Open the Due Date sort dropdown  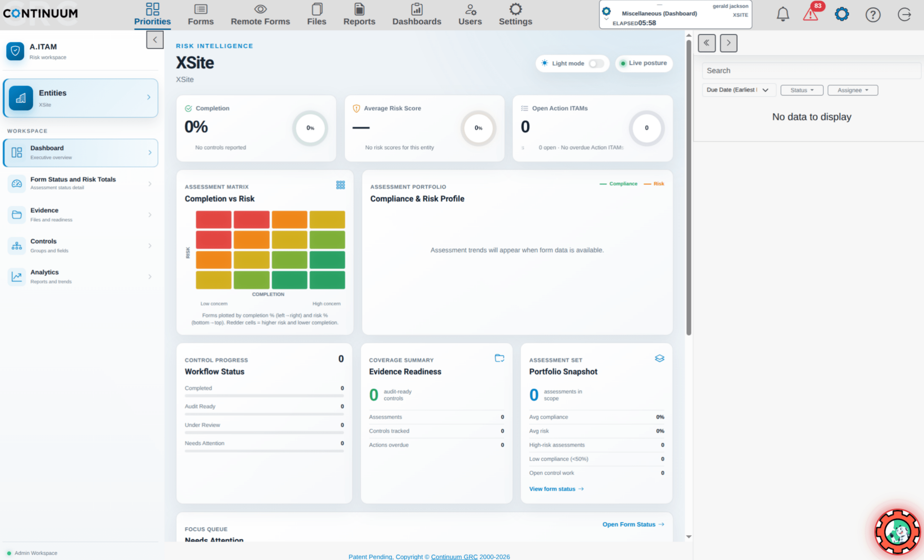pos(739,90)
